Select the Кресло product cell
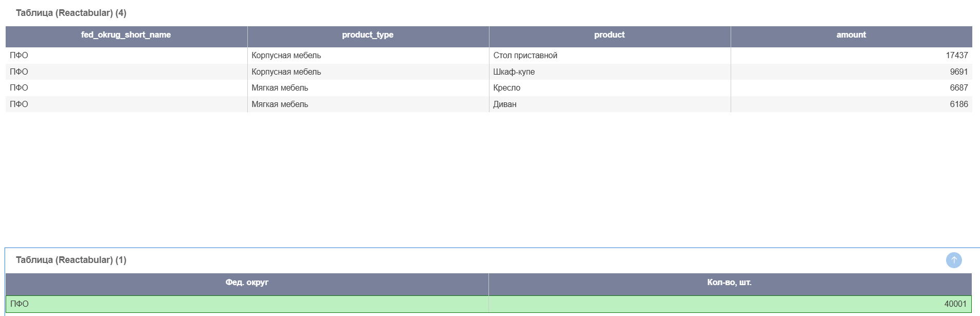 pos(506,88)
